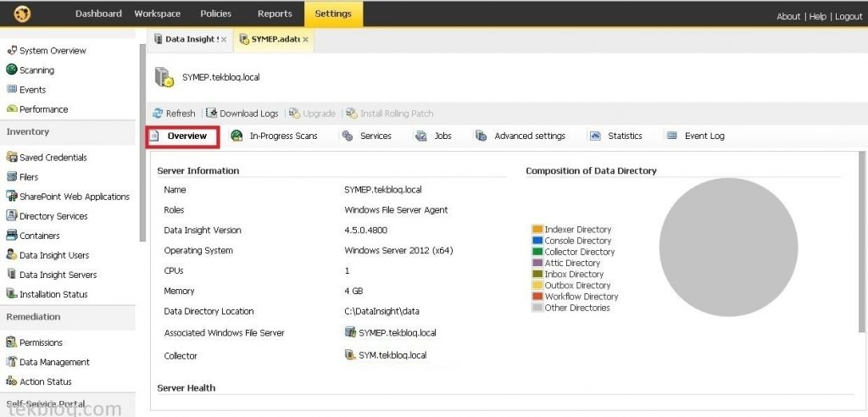
Task: Click the Advanced settings icon
Action: (481, 136)
